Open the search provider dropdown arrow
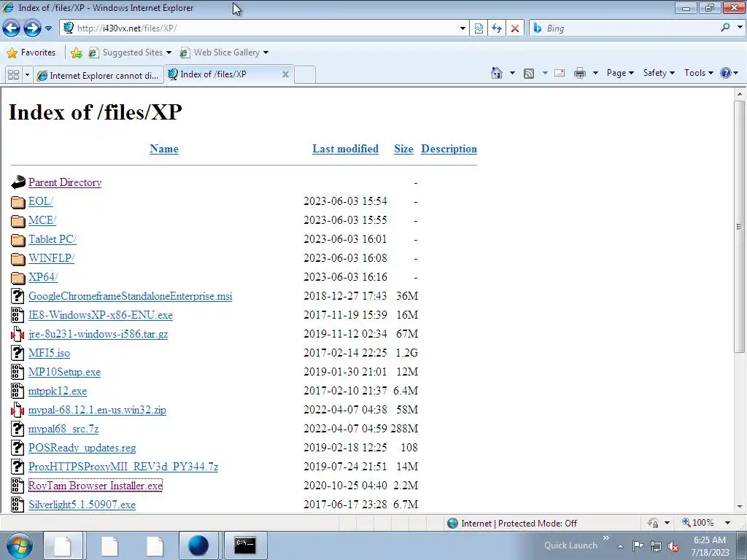Screen dimensions: 747x560 click(740, 28)
